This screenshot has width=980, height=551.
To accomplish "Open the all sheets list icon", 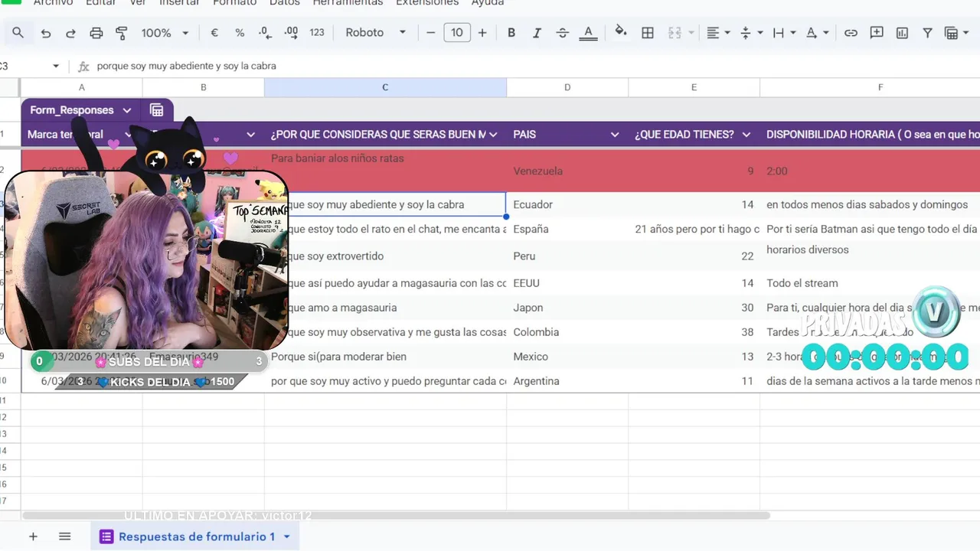I will 64,536.
